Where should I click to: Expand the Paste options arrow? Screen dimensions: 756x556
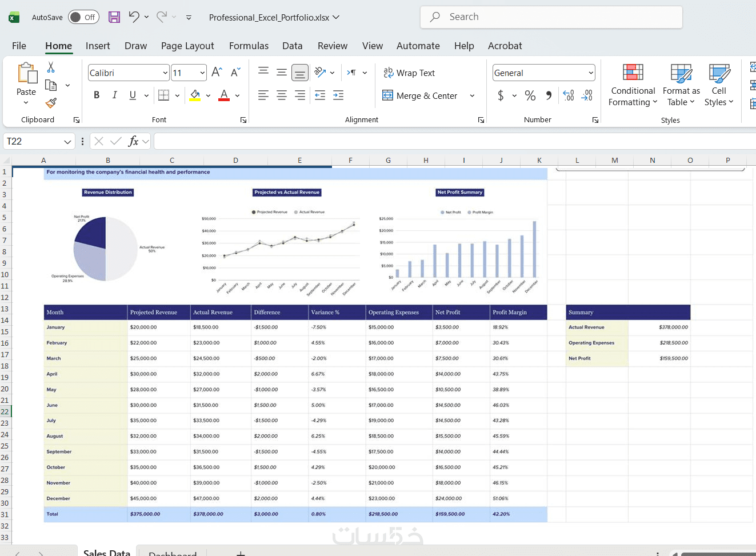[x=26, y=103]
